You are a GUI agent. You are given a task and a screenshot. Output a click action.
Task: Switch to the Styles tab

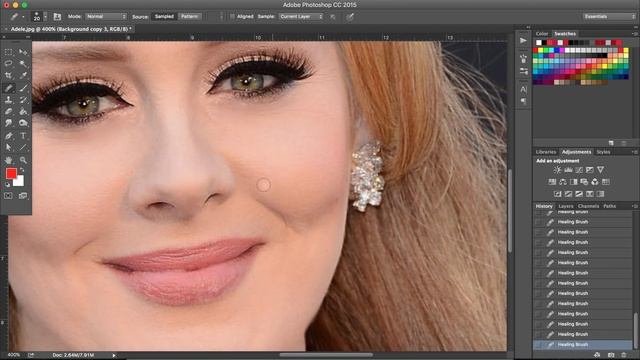pos(603,152)
